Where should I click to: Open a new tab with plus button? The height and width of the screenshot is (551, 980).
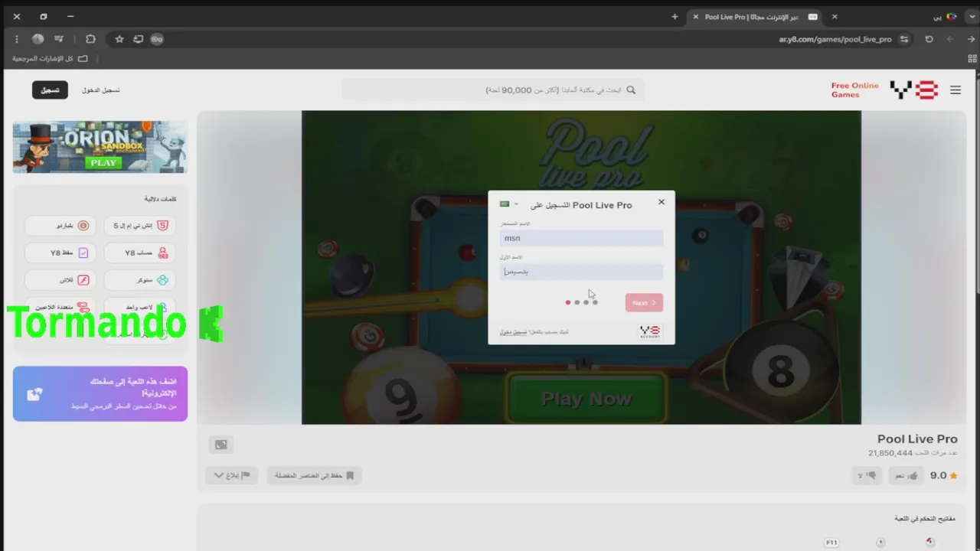[675, 16]
